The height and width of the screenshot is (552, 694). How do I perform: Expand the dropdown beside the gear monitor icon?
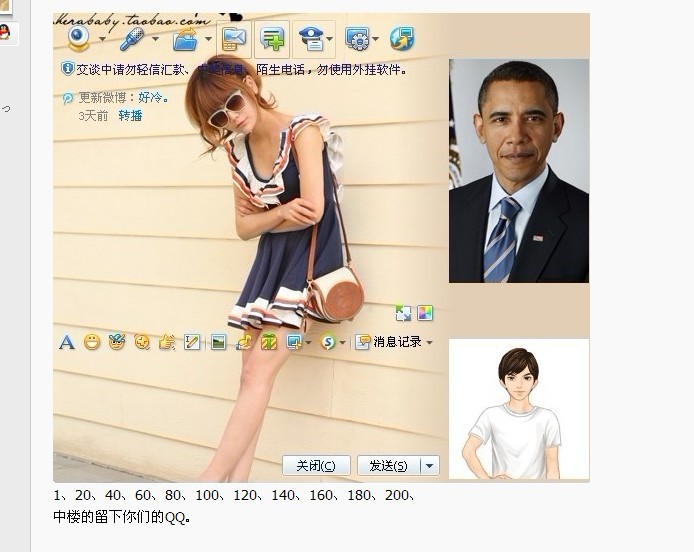pos(376,39)
